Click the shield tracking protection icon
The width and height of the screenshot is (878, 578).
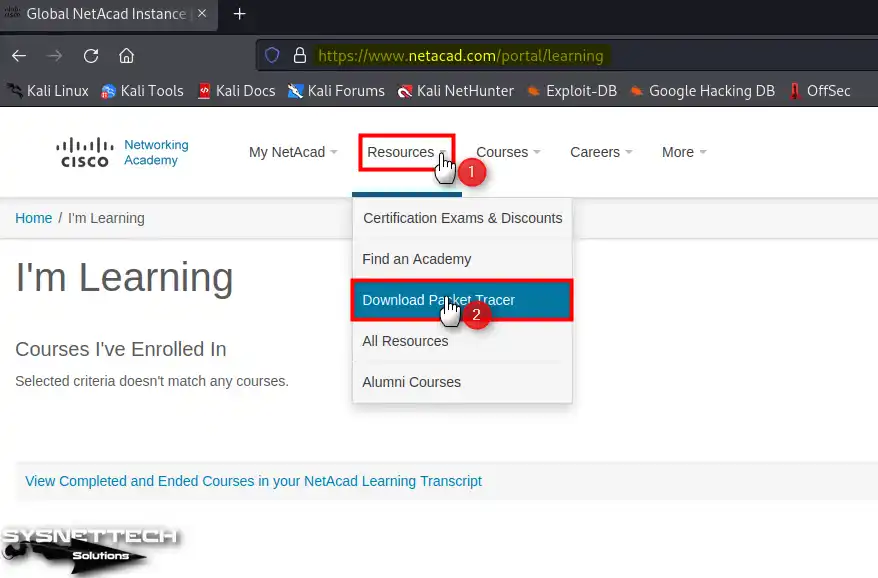(x=272, y=55)
